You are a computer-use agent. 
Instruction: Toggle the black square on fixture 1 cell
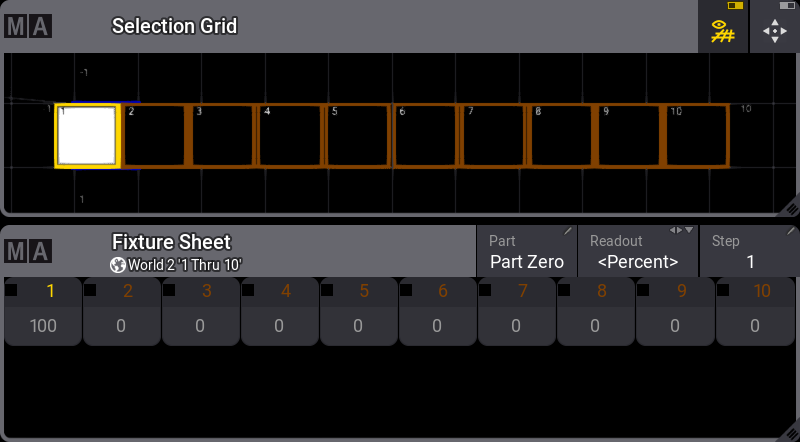[x=11, y=290]
